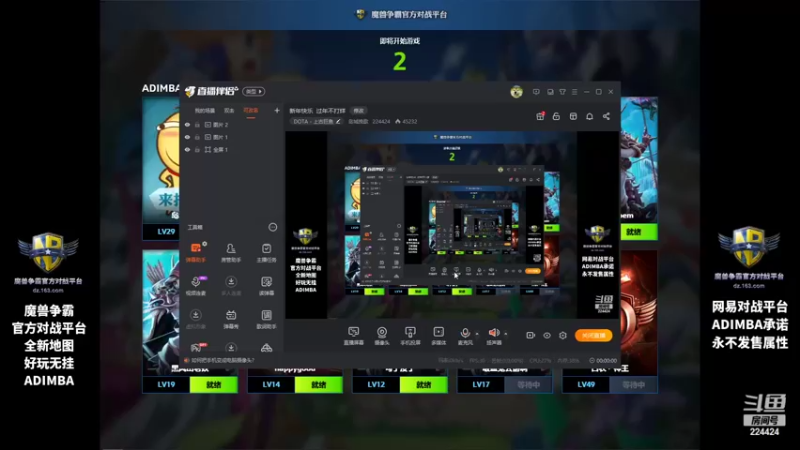This screenshot has height=450, width=800.
Task: Select the 图片 1 layer row
Action: tap(232, 137)
